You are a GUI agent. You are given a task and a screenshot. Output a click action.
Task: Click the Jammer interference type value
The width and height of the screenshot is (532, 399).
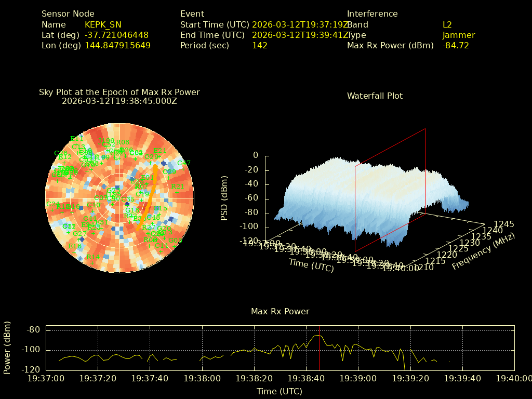(x=458, y=35)
